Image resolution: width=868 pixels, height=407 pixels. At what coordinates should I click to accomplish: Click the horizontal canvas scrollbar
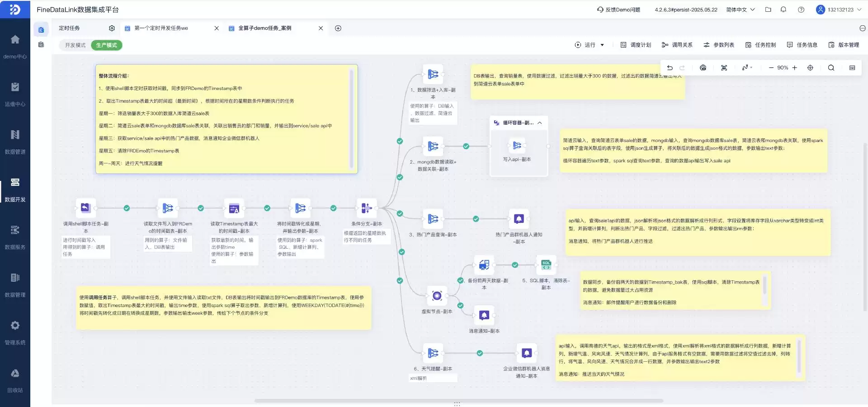458,401
